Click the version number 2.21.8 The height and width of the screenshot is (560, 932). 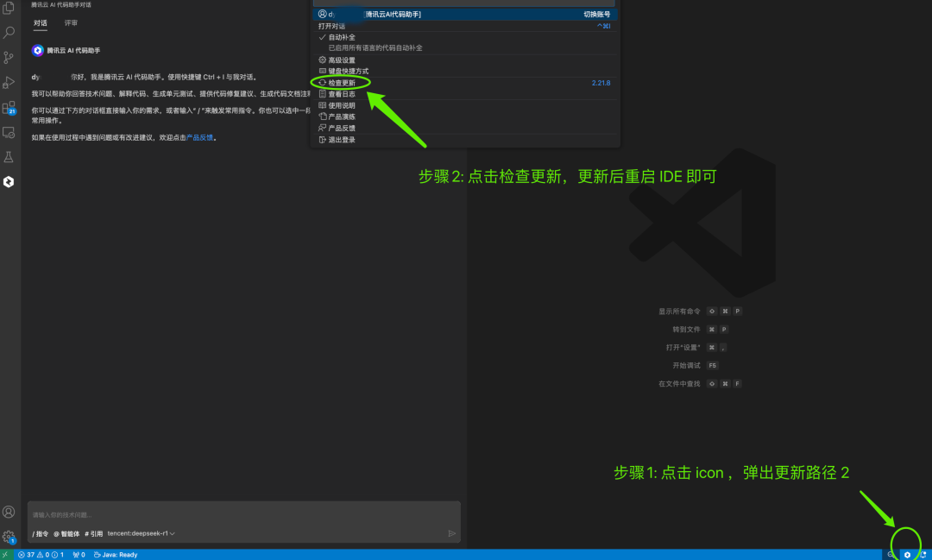tap(601, 83)
